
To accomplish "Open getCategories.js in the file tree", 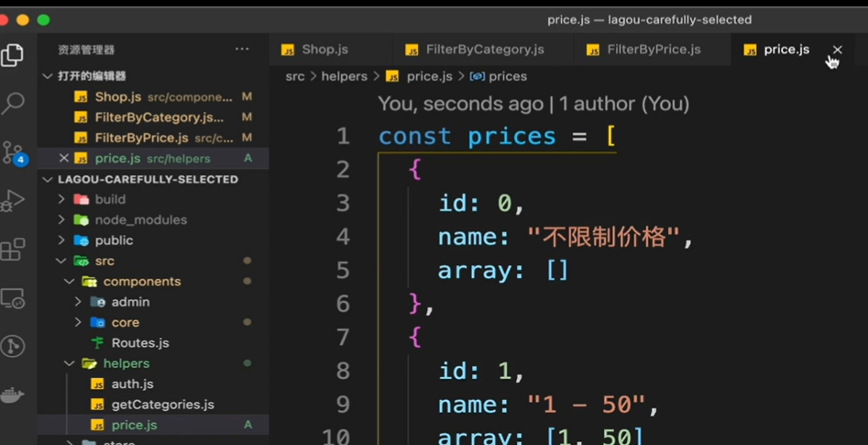I will pyautogui.click(x=163, y=405).
